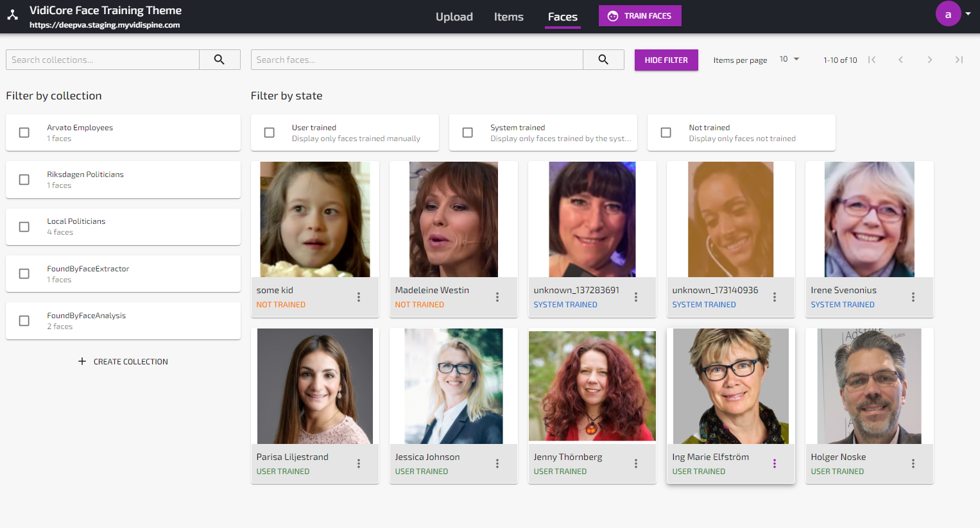Screen dimensions: 980x528
Task: Check the FoundByFaceAnalysis collection checkbox
Action: [x=24, y=320]
